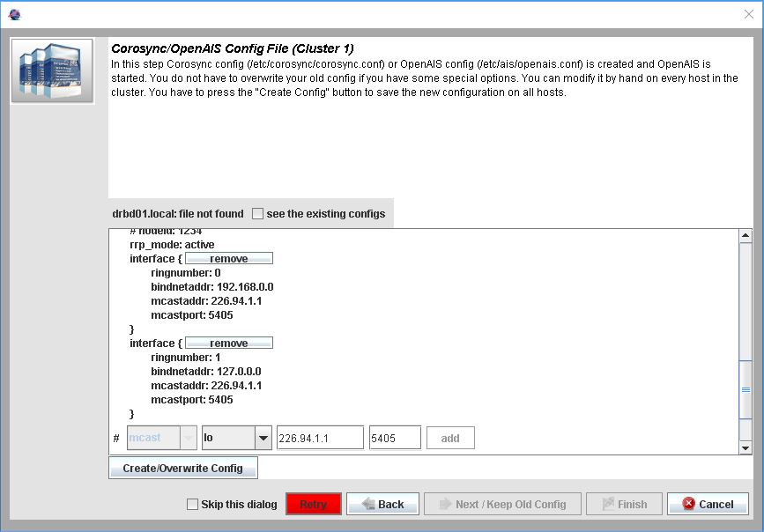
Task: Remove the ringnumber 1 interface
Action: point(229,344)
